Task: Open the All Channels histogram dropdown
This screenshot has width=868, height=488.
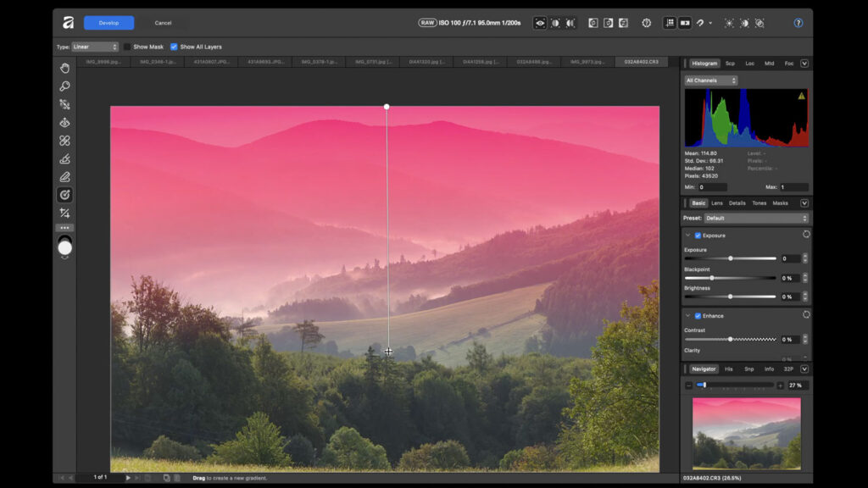Action: 710,80
